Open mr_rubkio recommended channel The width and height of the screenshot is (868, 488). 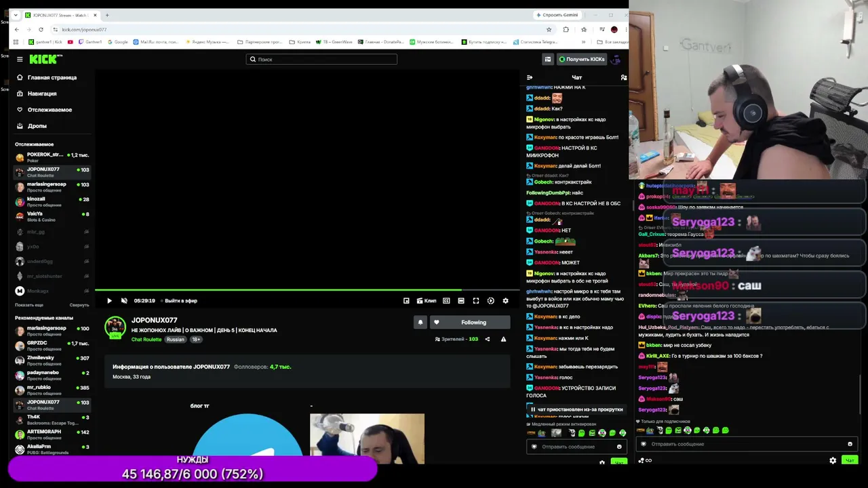pos(53,390)
